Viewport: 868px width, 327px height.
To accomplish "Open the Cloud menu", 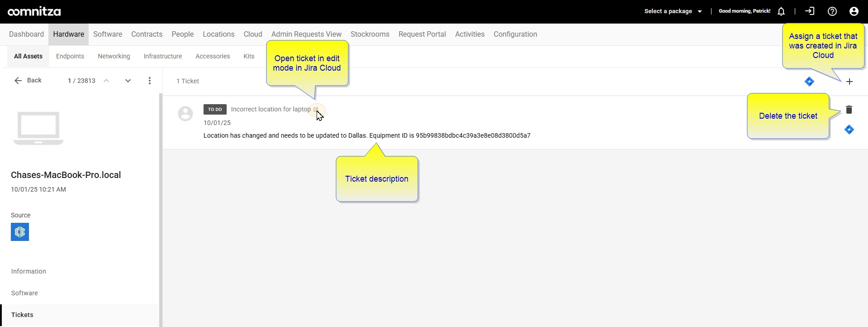I will coord(253,34).
